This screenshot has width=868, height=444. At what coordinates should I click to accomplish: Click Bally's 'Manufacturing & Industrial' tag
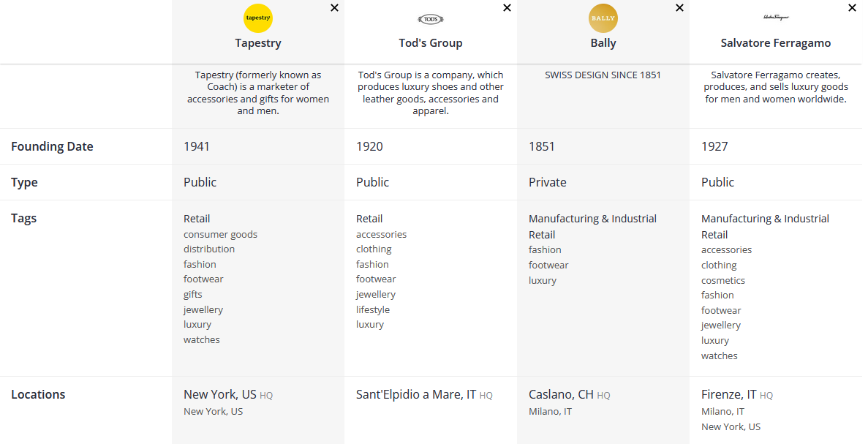pos(592,219)
